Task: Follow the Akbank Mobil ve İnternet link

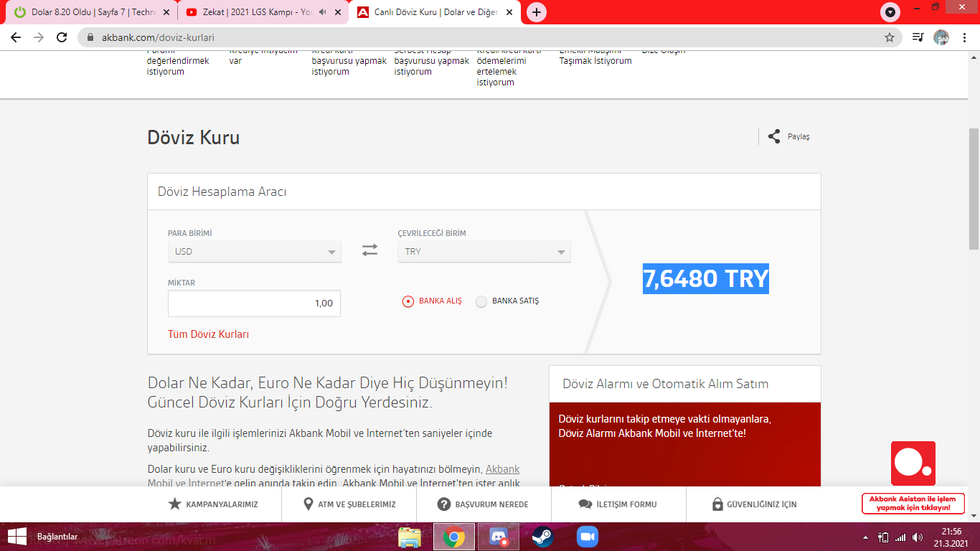Action: click(x=334, y=476)
